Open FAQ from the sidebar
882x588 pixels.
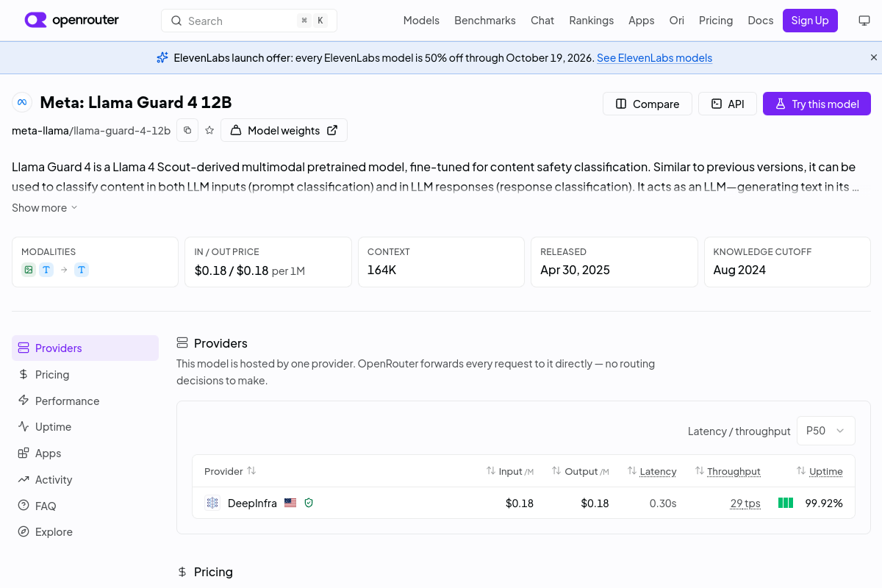[x=85, y=506]
